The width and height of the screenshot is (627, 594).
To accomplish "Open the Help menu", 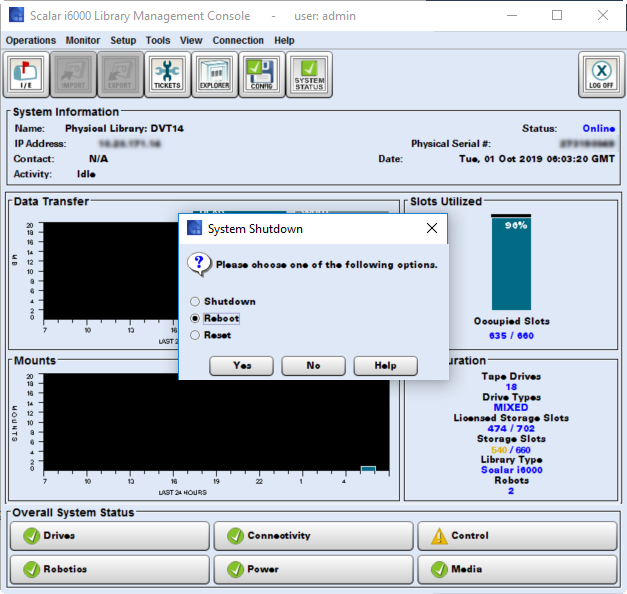I will coord(284,40).
